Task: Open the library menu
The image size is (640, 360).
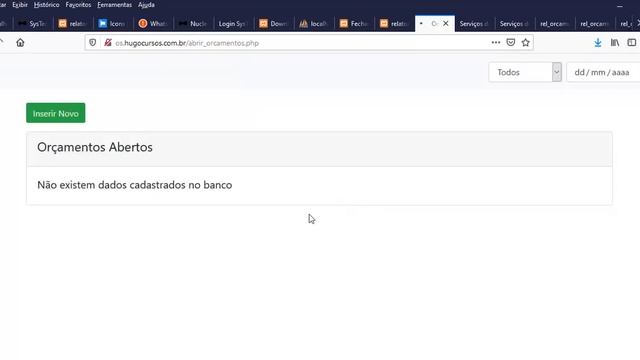Action: click(x=615, y=42)
